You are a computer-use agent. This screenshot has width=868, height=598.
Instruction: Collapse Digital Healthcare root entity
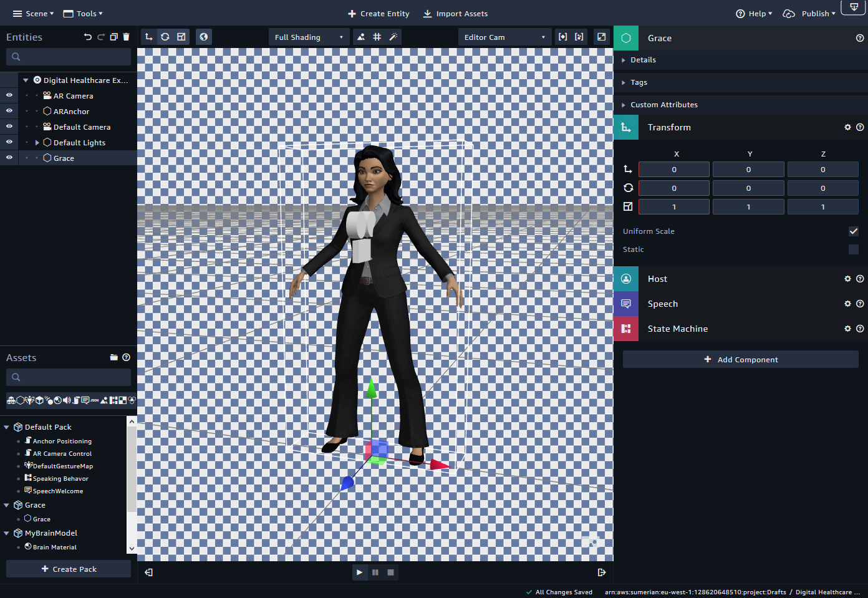(26, 80)
